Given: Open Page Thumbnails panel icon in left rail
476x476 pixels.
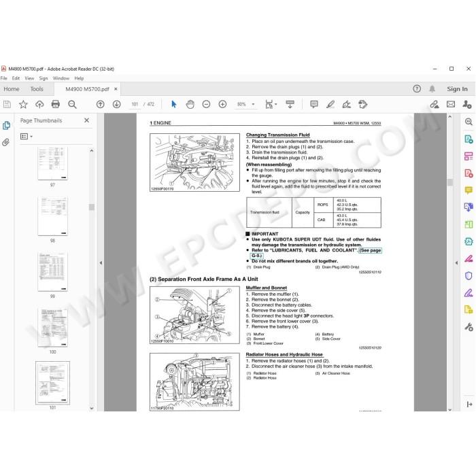Looking at the screenshot, I should coord(6,125).
